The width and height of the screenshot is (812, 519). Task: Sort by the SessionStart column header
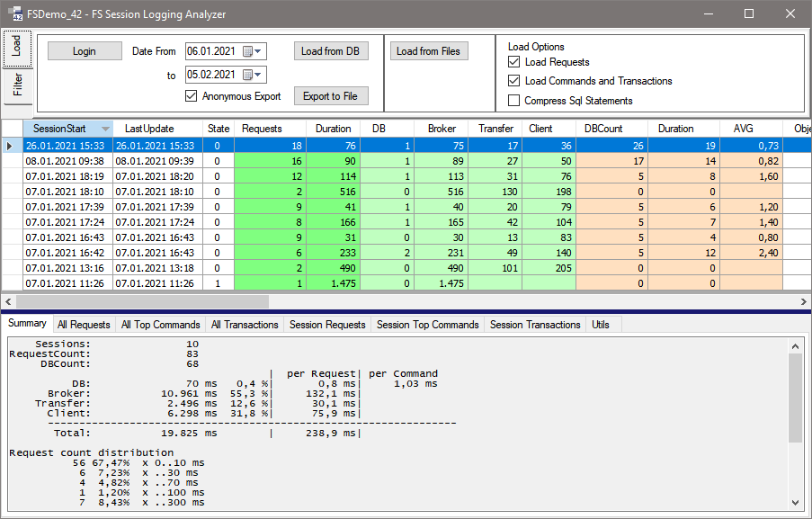67,129
